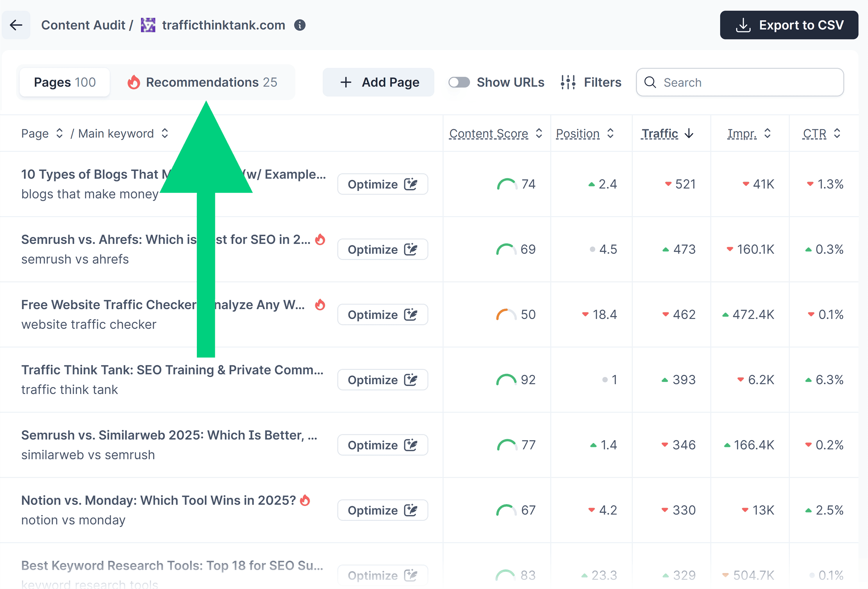The width and height of the screenshot is (868, 589).
Task: Open the Recommendations 25 tab
Action: 202,82
